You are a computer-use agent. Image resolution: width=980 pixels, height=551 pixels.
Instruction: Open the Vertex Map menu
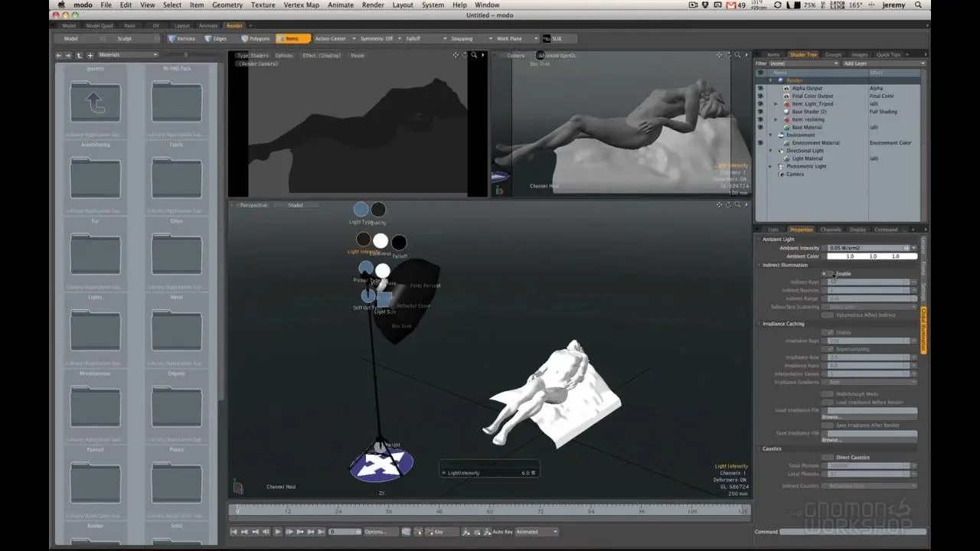pos(302,5)
